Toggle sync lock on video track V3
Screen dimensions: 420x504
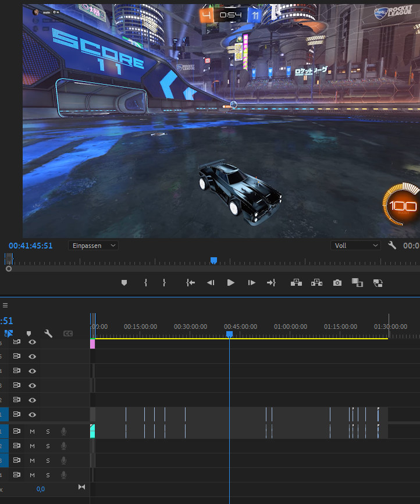17,385
